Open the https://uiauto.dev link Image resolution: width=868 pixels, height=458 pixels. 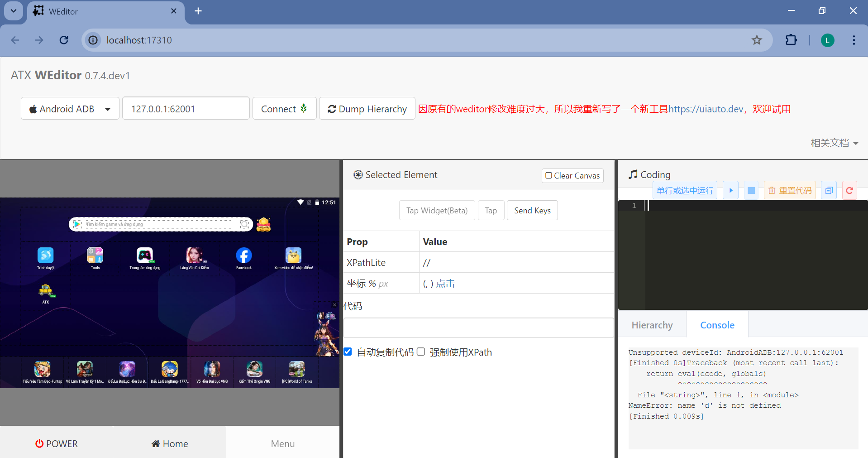tap(706, 109)
